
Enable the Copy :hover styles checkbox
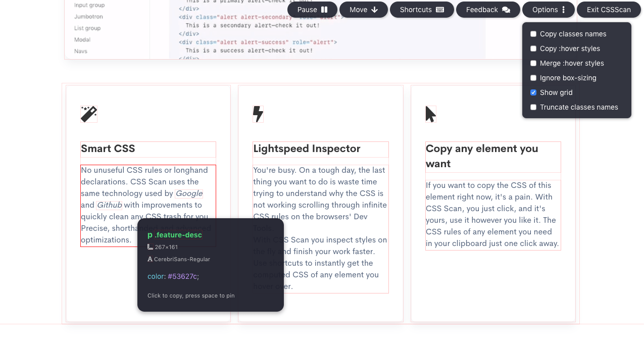click(533, 48)
